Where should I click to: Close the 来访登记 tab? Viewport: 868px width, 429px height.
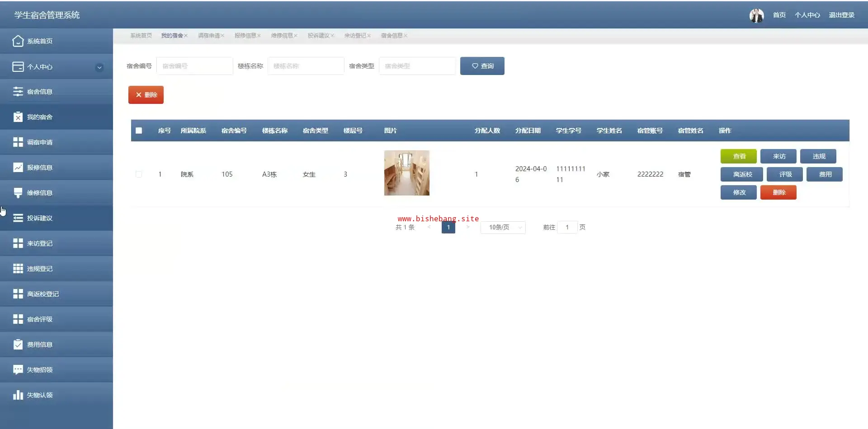[x=369, y=36]
